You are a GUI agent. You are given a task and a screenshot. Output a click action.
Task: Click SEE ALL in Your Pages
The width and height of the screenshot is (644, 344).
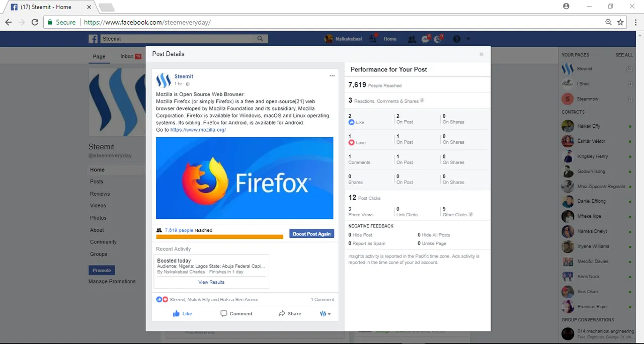[624, 55]
